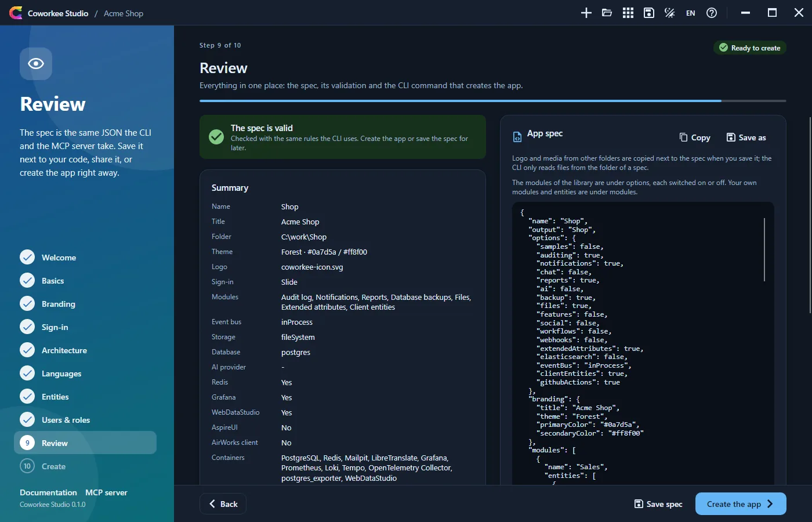Go Back to the previous step
The width and height of the screenshot is (812, 522).
point(223,504)
